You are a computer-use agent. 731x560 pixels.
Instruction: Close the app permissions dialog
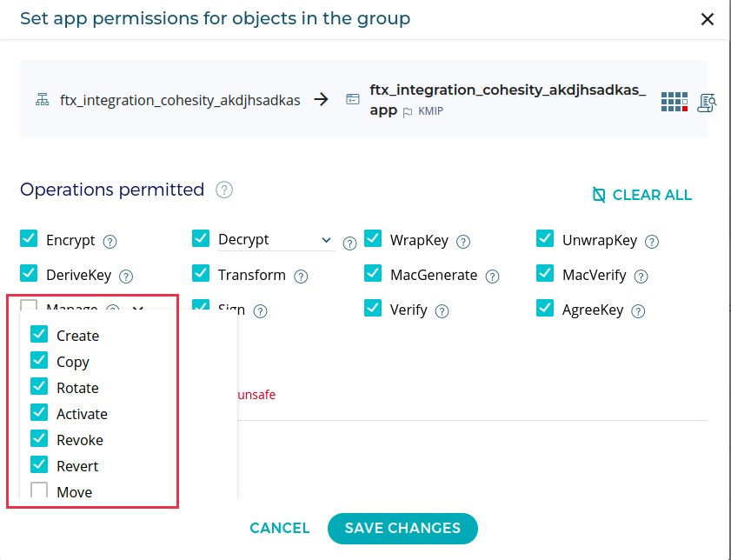[x=708, y=19]
